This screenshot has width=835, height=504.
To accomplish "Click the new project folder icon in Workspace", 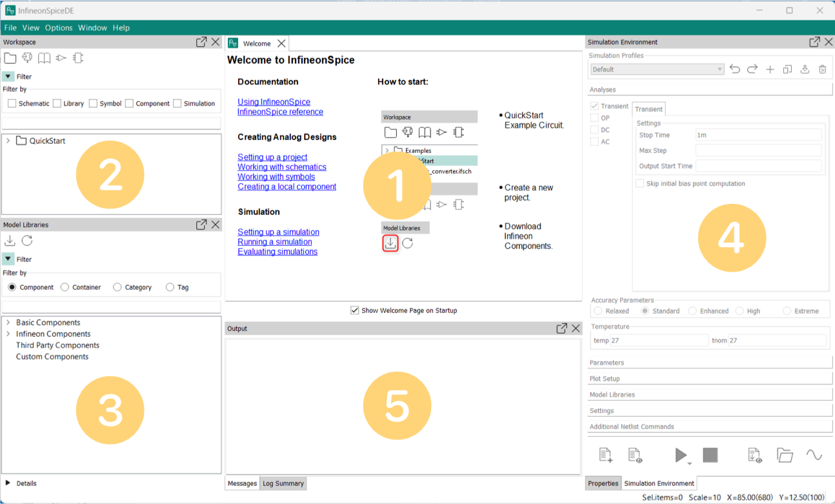I will pos(10,59).
